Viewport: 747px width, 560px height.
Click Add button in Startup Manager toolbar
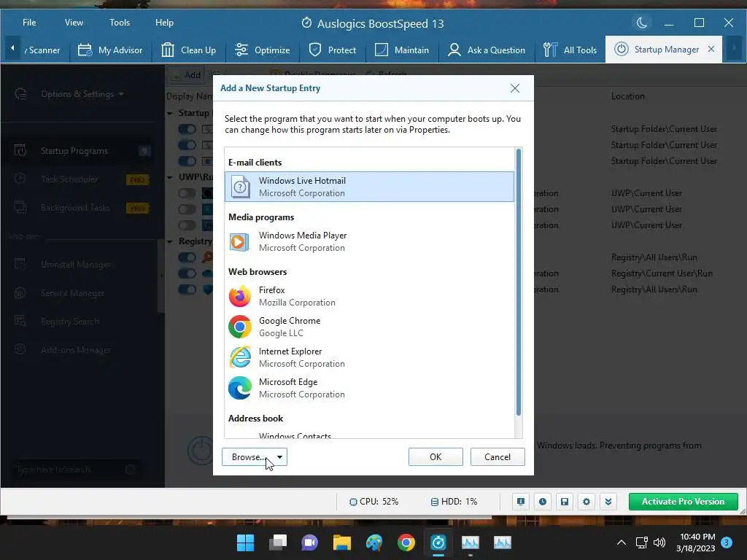(x=186, y=75)
